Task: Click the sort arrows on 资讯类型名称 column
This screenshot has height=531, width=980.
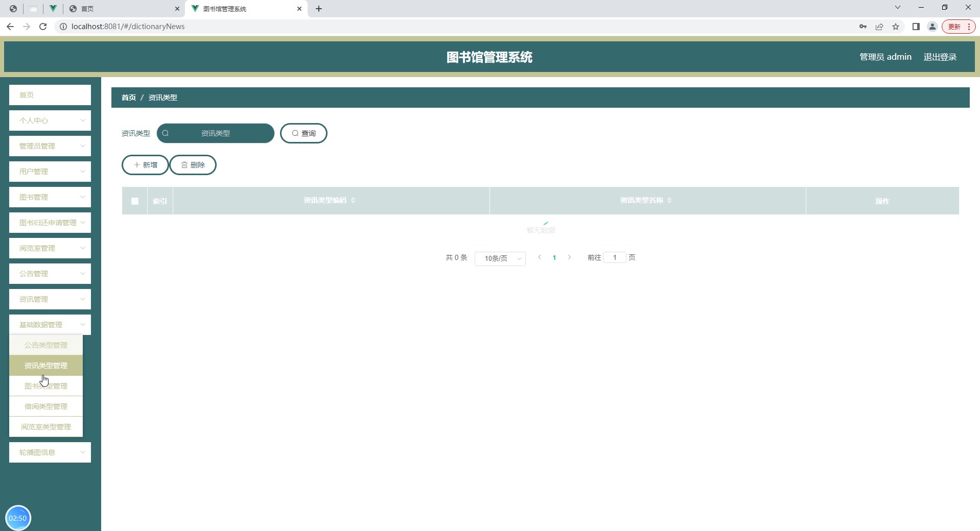Action: tap(669, 200)
